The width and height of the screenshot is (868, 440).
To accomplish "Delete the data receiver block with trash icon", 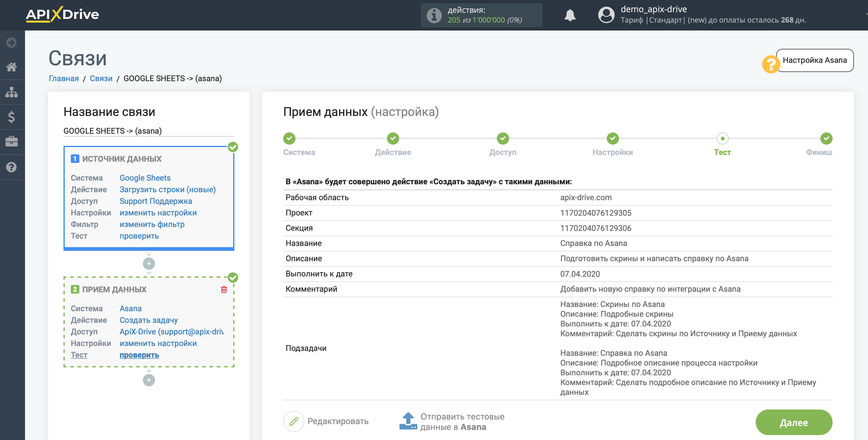I will [x=224, y=289].
